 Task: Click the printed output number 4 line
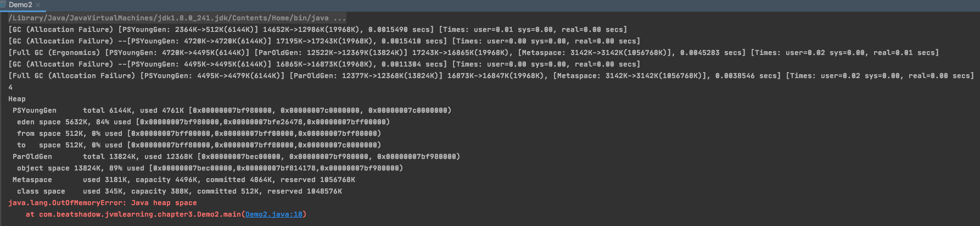(10, 87)
